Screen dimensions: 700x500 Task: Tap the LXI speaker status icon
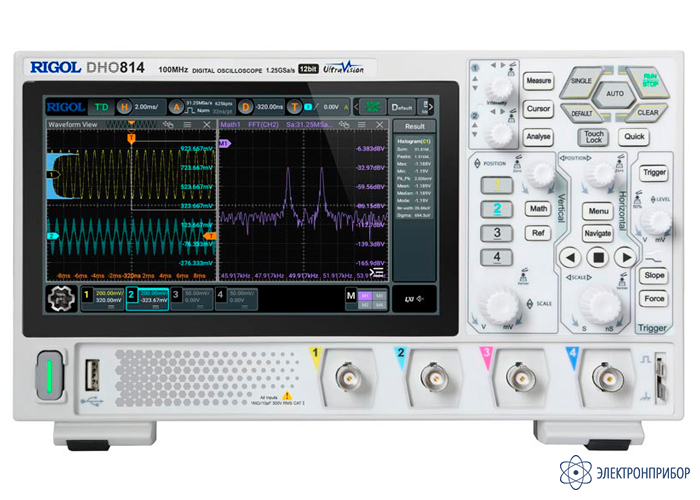[x=414, y=299]
